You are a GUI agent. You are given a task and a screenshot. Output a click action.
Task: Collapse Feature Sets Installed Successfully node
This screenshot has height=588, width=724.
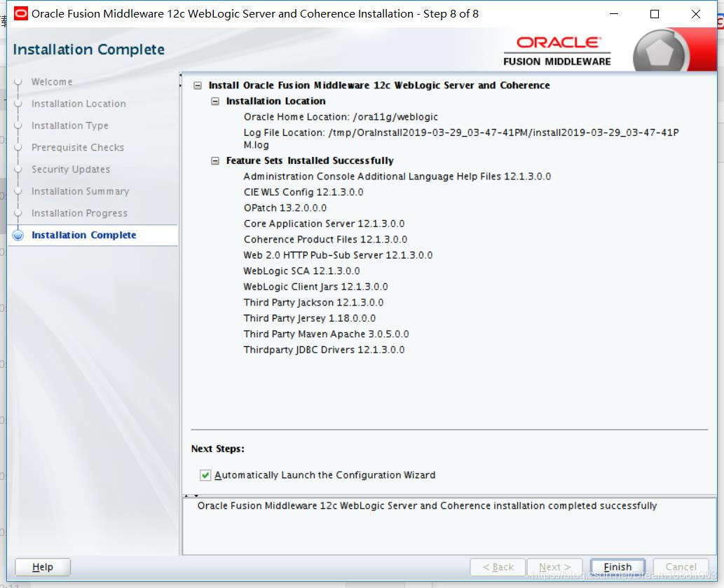tap(215, 160)
